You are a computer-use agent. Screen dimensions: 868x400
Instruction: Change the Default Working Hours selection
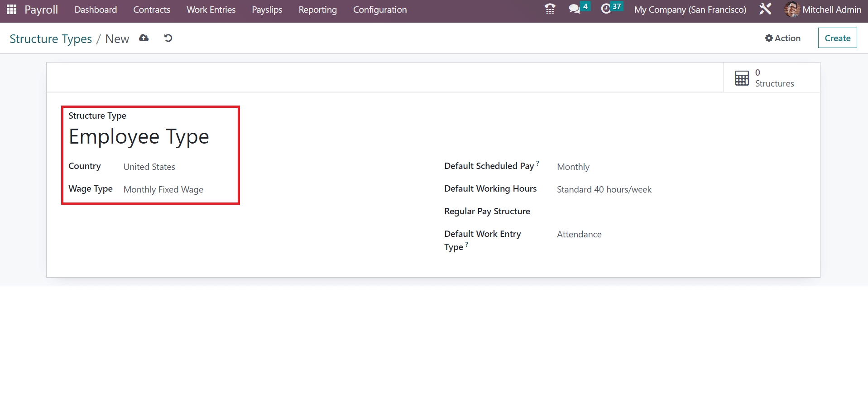pyautogui.click(x=604, y=189)
